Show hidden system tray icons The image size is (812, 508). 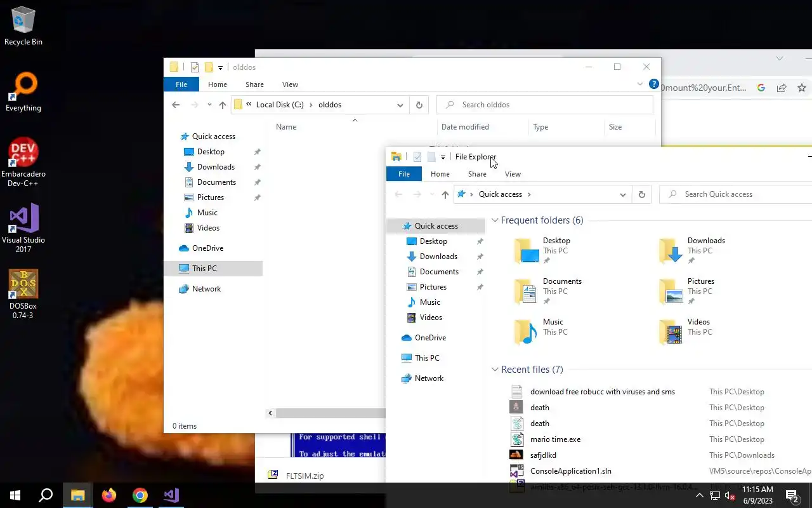(x=700, y=496)
